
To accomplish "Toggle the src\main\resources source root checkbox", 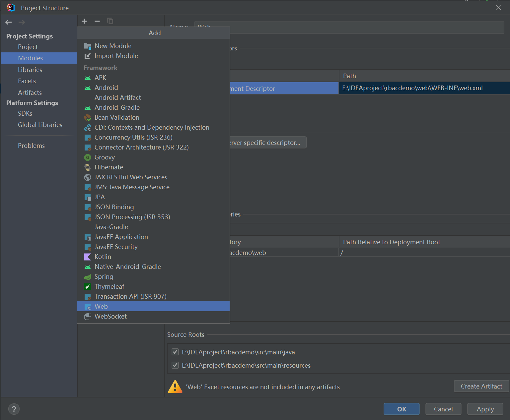I will (175, 365).
